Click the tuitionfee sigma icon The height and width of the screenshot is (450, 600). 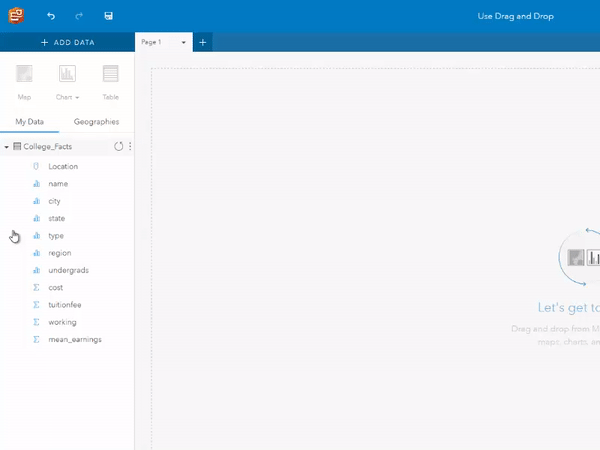(x=36, y=305)
